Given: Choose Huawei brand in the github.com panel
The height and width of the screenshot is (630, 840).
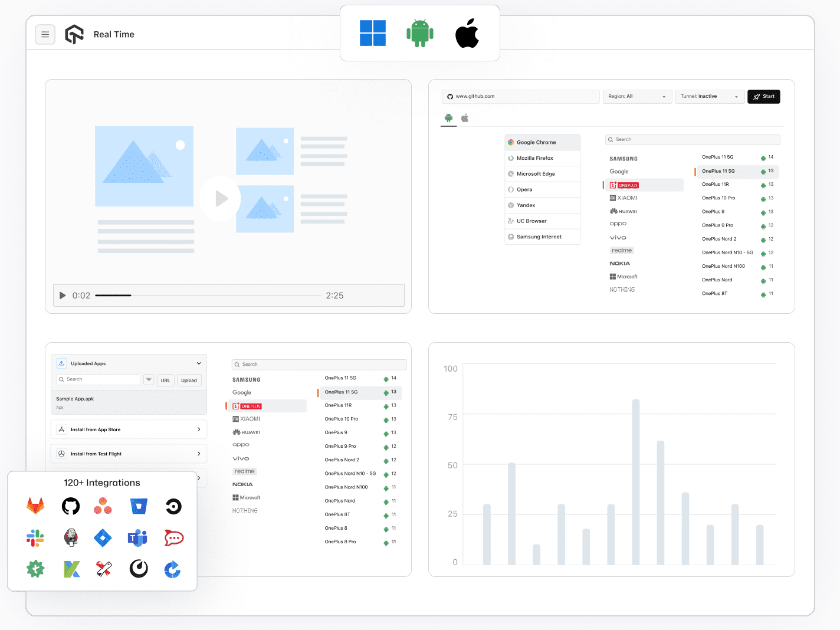Looking at the screenshot, I should (624, 211).
